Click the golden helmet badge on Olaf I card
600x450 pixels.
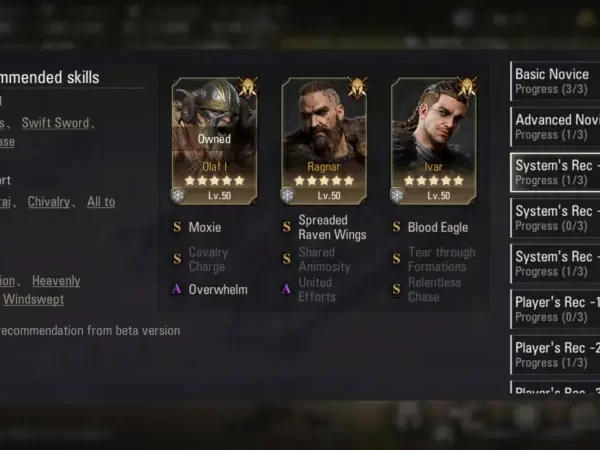tap(248, 87)
